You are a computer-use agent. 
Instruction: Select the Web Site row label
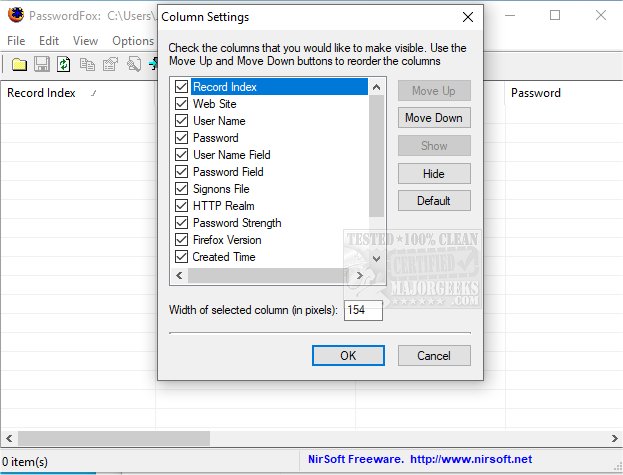[215, 104]
